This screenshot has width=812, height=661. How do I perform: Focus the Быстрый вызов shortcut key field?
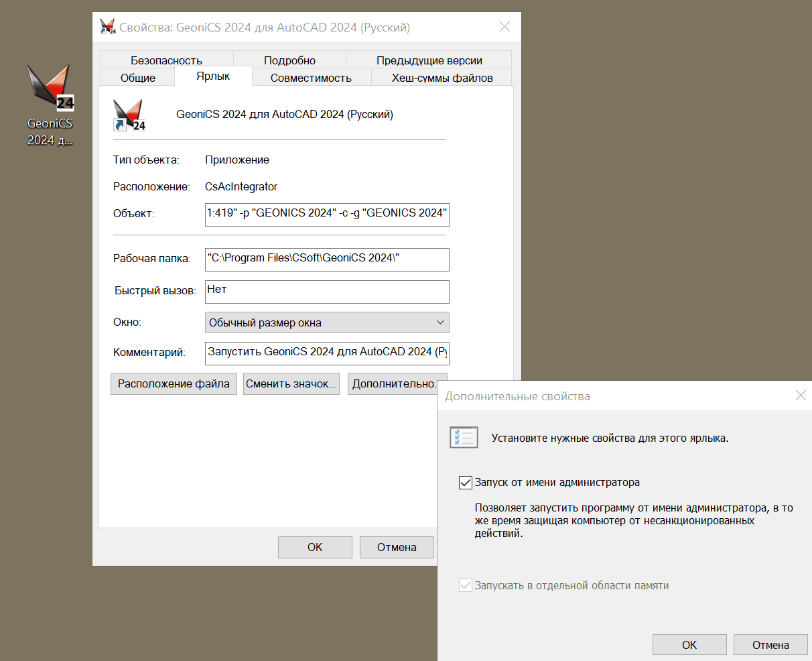click(327, 291)
